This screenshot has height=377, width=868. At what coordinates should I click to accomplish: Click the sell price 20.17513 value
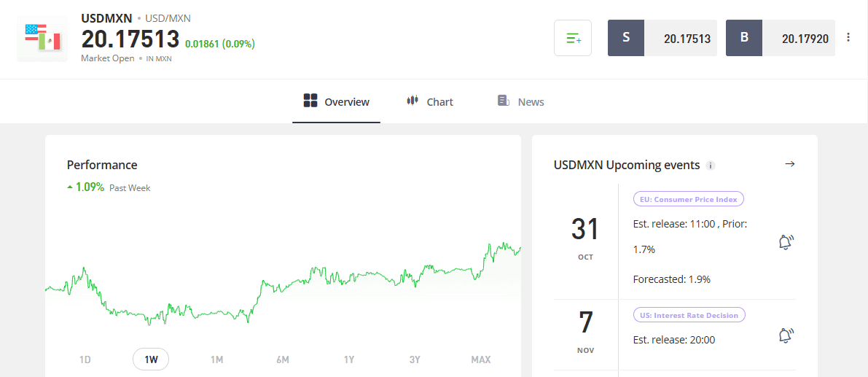tap(687, 39)
